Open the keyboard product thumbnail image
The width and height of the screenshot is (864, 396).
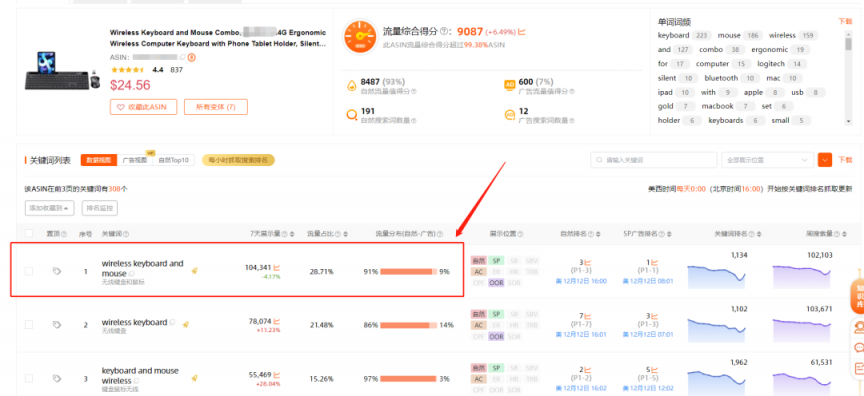[x=62, y=70]
